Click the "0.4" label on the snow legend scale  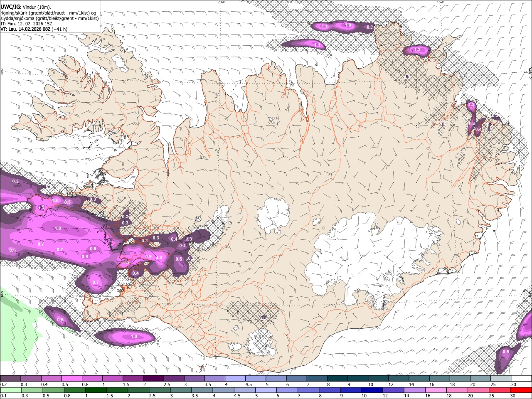(44, 384)
